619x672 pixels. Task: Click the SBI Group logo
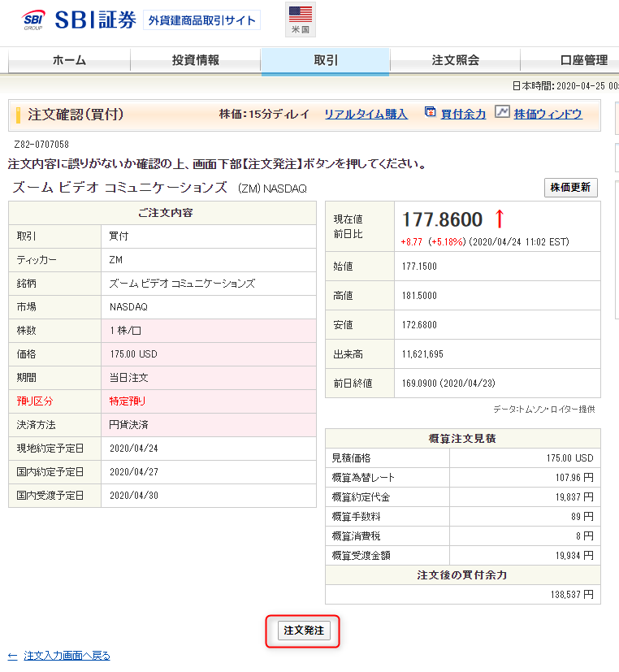tap(33, 20)
